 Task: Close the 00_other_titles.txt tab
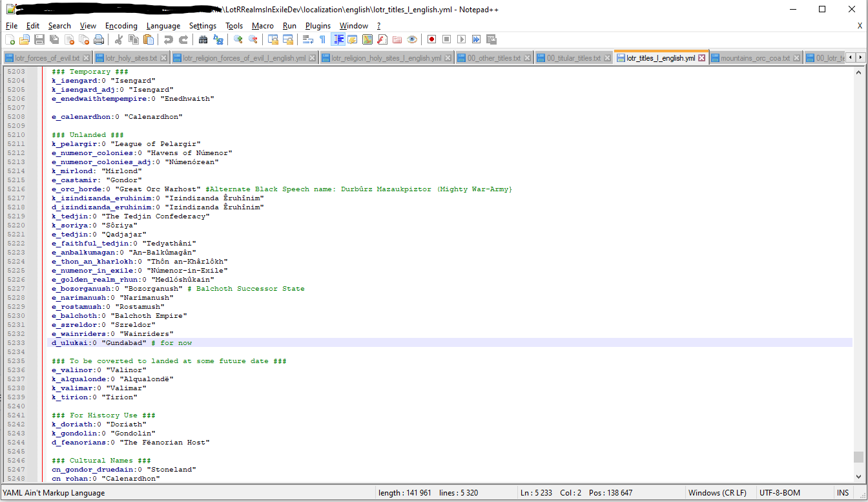527,58
